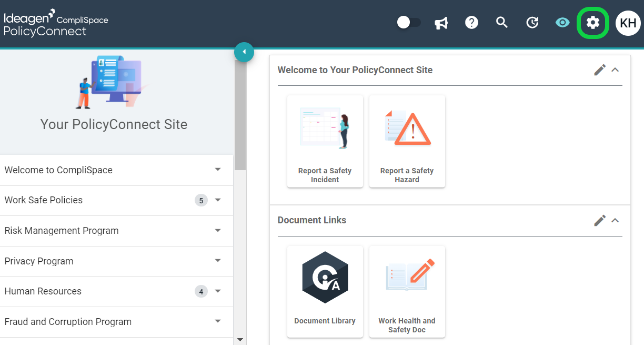Collapse the Document Links section
This screenshot has height=345, width=644.
coord(615,220)
